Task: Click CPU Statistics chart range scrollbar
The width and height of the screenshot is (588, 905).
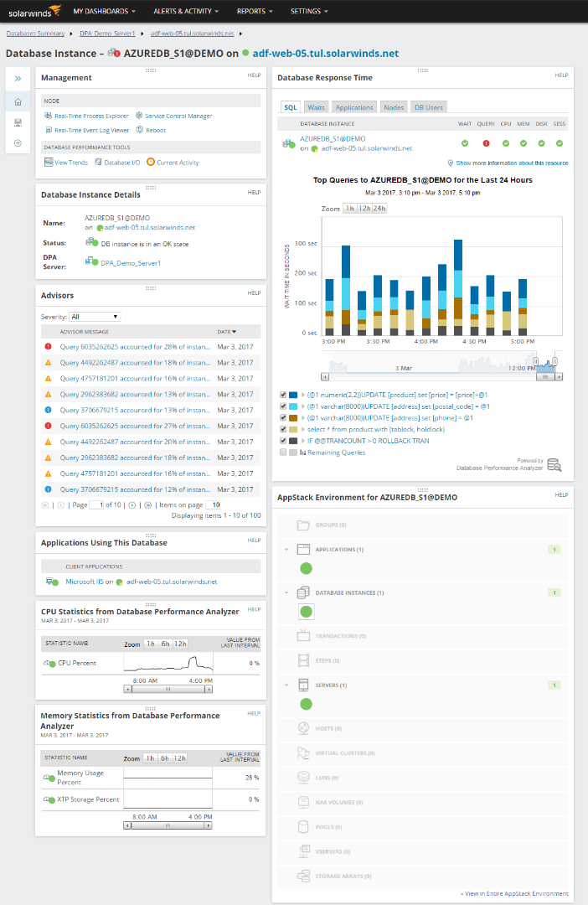Action: [168, 689]
